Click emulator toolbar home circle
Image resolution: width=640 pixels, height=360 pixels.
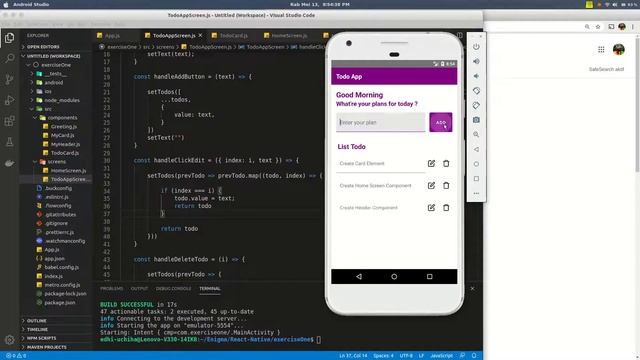coord(476,164)
